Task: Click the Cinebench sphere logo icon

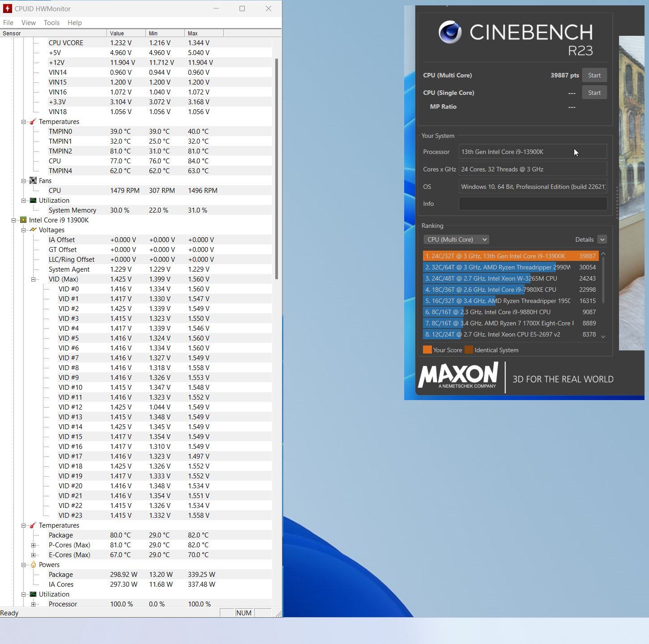Action: click(450, 32)
